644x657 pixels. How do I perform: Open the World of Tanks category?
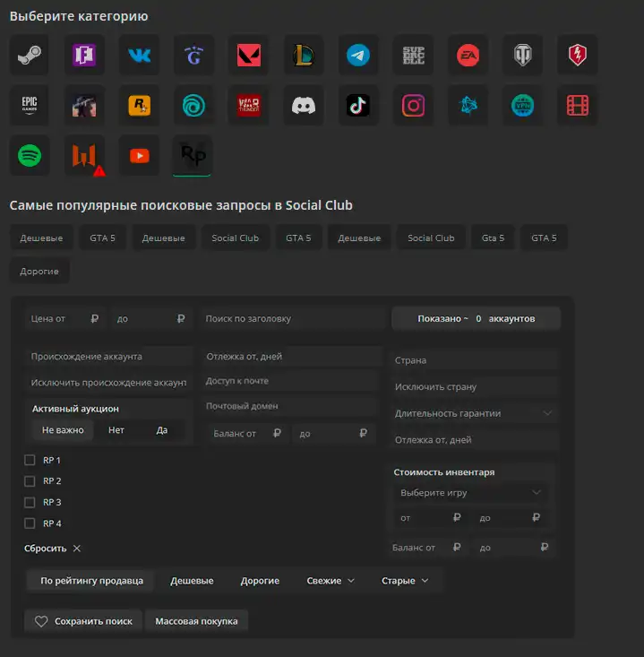pyautogui.click(x=523, y=55)
